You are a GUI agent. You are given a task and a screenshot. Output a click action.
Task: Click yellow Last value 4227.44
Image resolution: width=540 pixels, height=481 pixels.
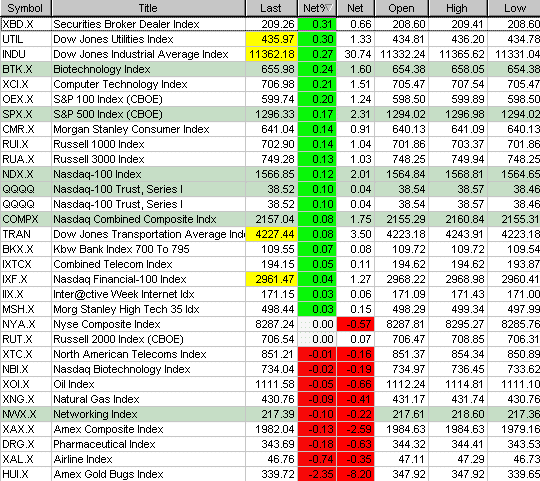pyautogui.click(x=271, y=234)
